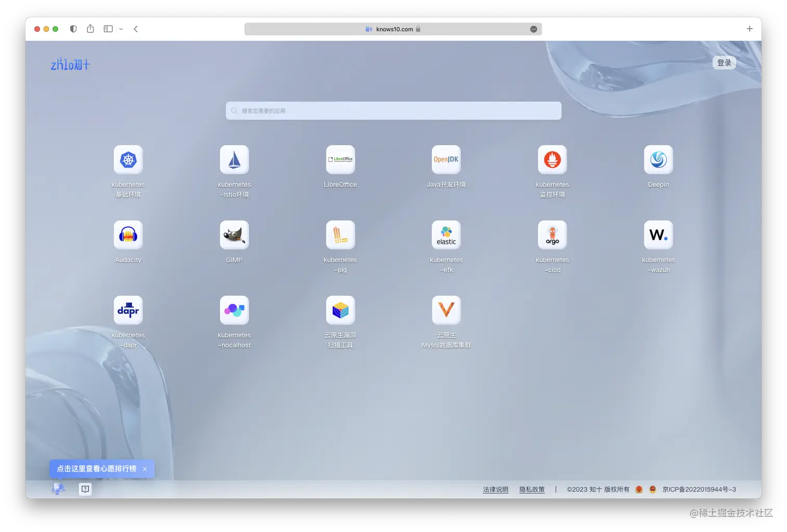Click the 京ICP备2022015944号-3 link
787x532 pixels.
point(699,489)
